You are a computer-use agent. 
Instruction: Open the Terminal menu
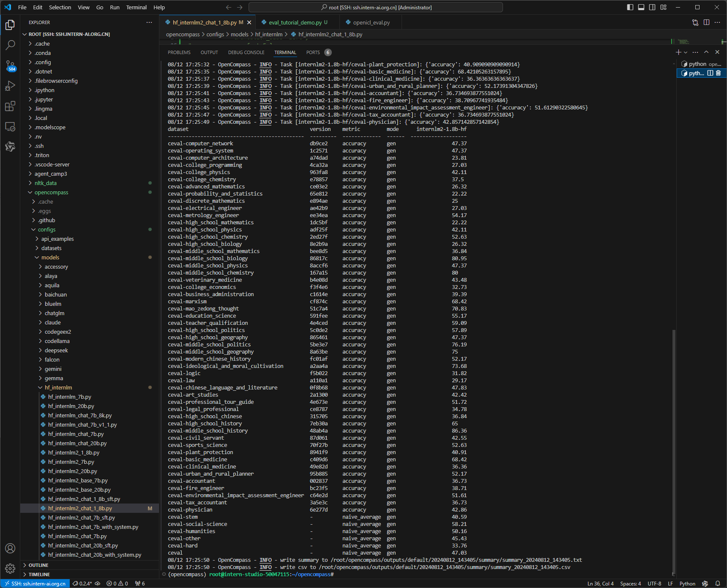pos(136,7)
